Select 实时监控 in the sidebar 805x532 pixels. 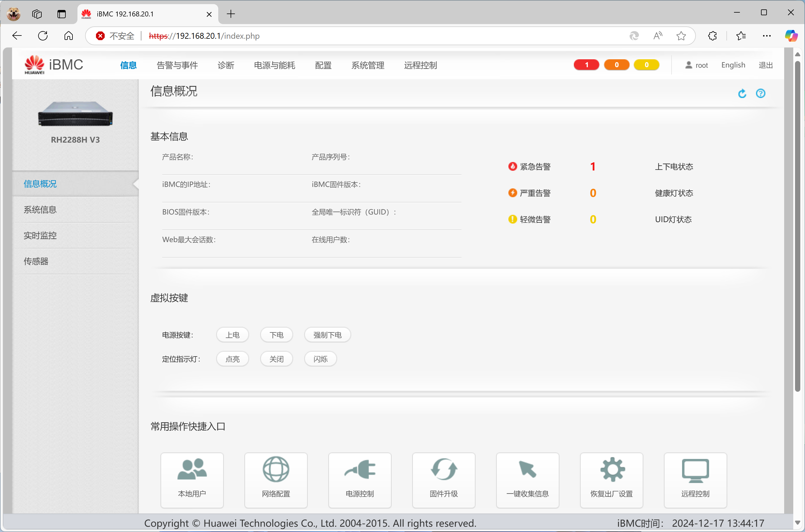(40, 235)
